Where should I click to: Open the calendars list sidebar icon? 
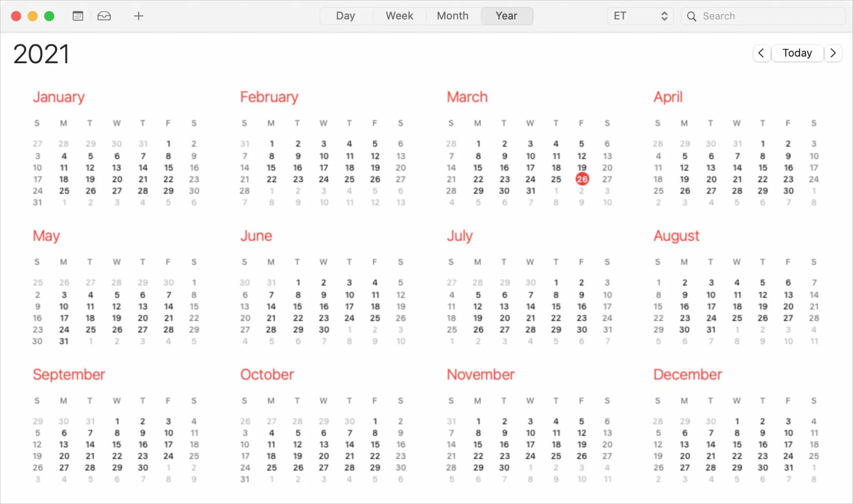[x=78, y=16]
